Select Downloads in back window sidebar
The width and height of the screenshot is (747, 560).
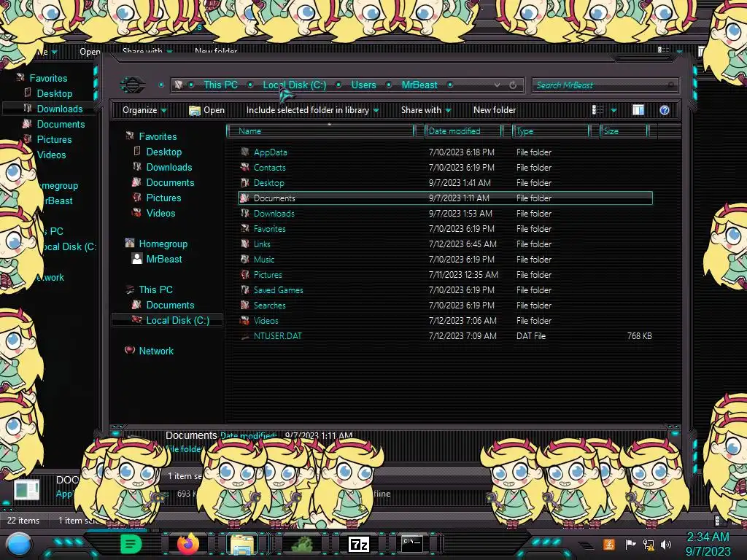[x=60, y=109]
